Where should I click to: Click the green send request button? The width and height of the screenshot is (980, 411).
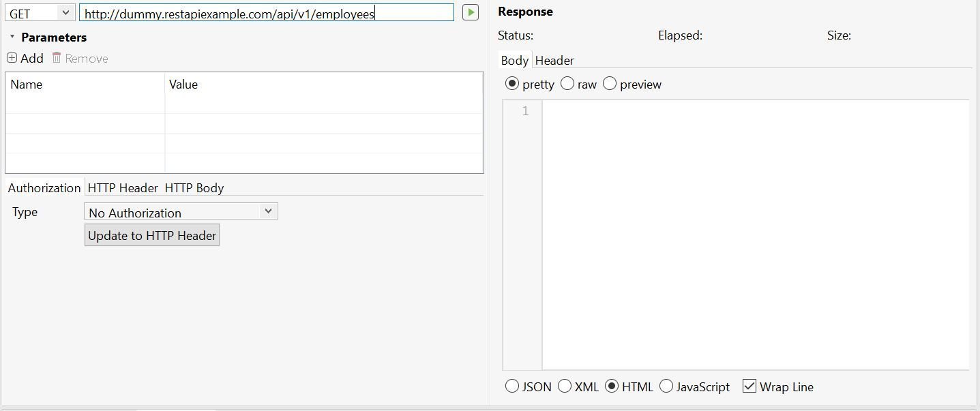coord(470,12)
